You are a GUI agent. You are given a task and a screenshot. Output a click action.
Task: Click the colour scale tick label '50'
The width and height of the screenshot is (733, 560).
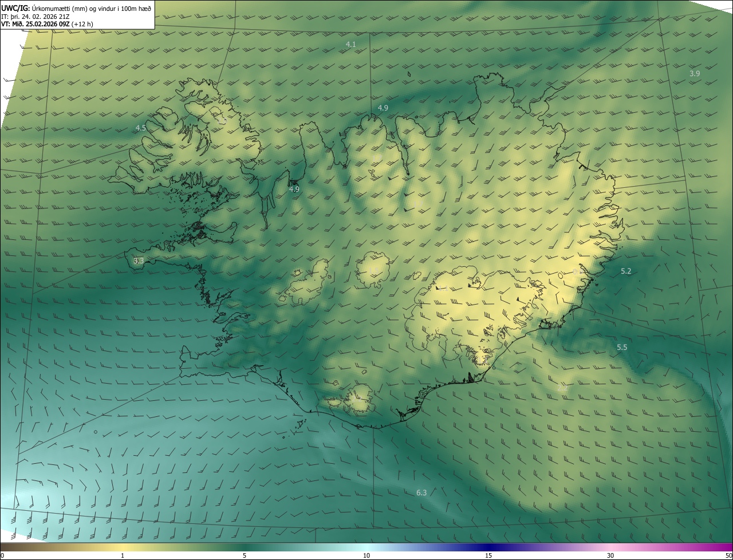729,555
